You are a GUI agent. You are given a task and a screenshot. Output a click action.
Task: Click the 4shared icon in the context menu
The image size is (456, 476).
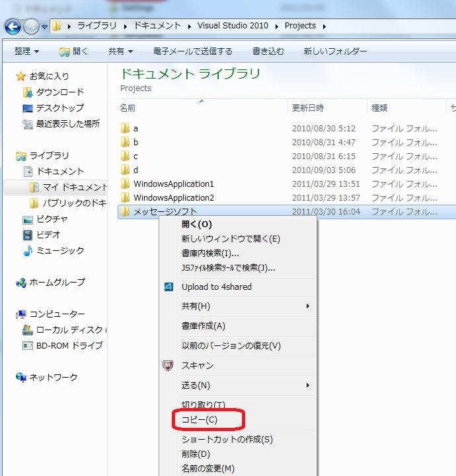(169, 287)
